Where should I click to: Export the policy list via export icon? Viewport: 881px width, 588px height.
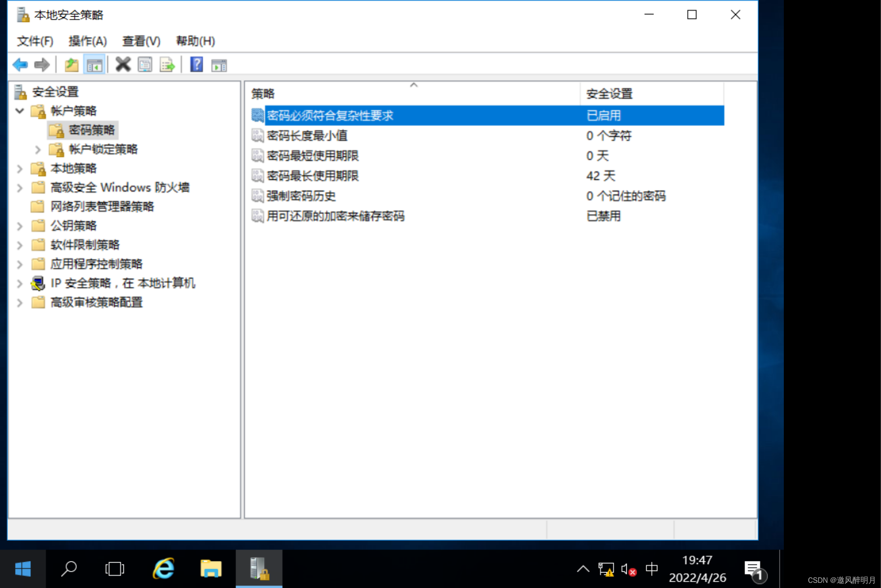click(x=167, y=64)
